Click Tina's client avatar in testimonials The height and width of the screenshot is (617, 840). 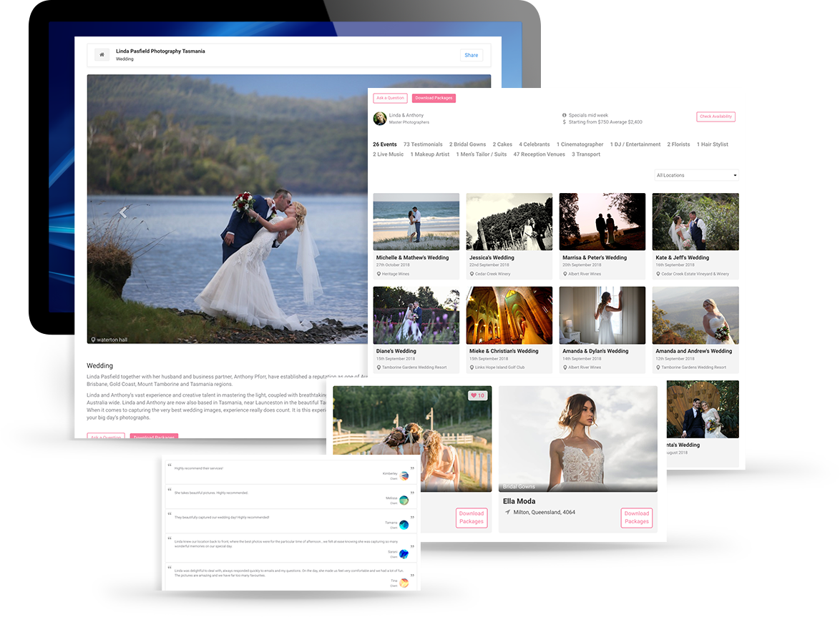tap(404, 583)
